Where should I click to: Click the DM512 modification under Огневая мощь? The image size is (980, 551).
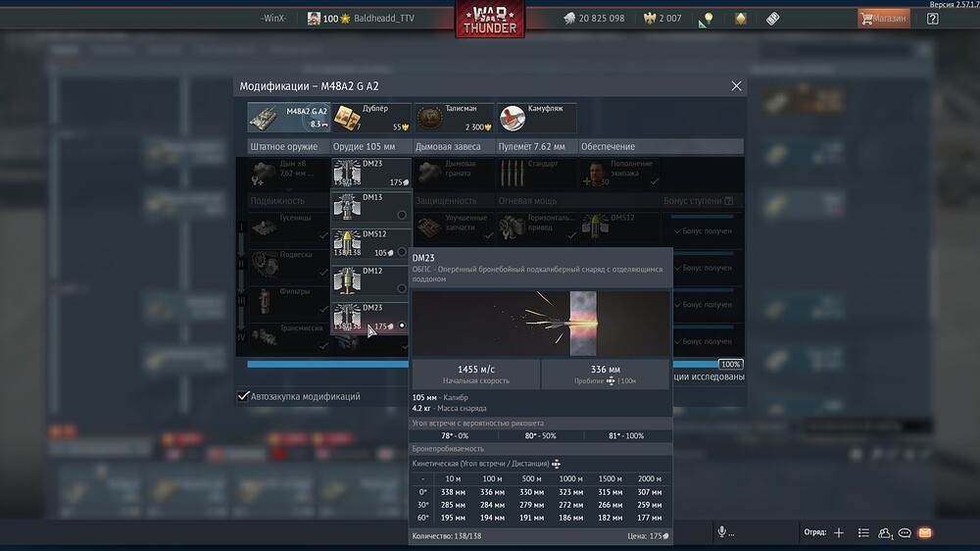click(x=618, y=227)
